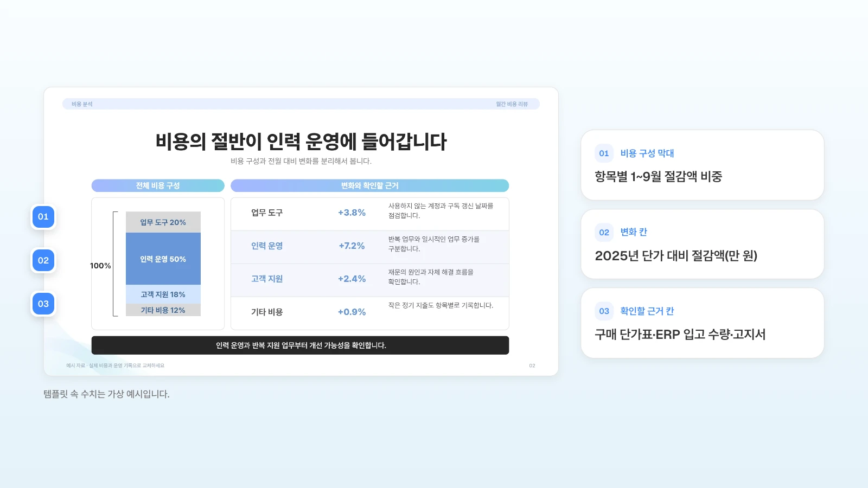Click the 확인할 근거 칸 card heading
The width and height of the screenshot is (868, 488).
[647, 311]
